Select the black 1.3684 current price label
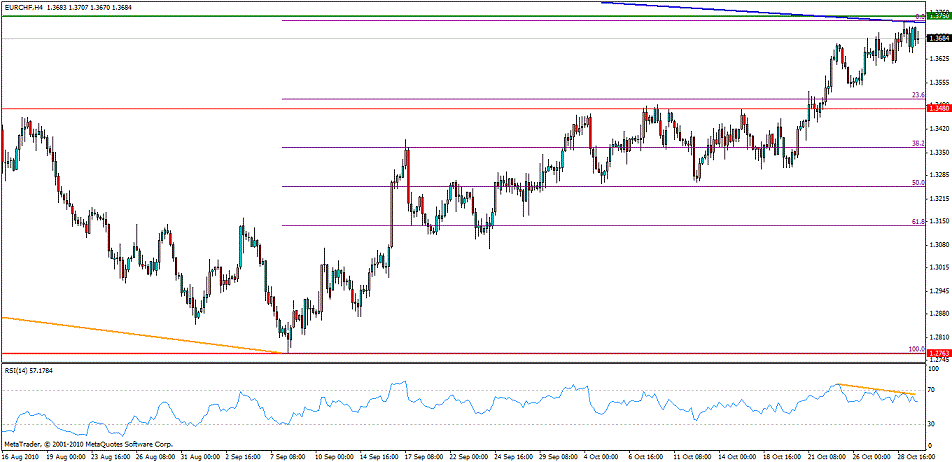The height and width of the screenshot is (462, 952). 939,38
